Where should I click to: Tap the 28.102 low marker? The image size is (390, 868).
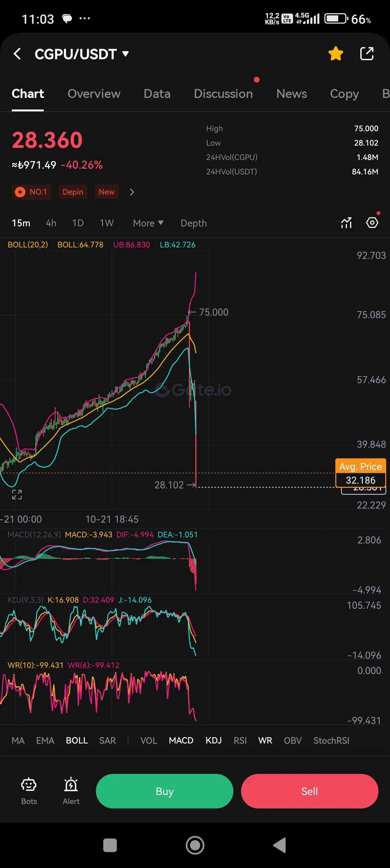pyautogui.click(x=169, y=485)
